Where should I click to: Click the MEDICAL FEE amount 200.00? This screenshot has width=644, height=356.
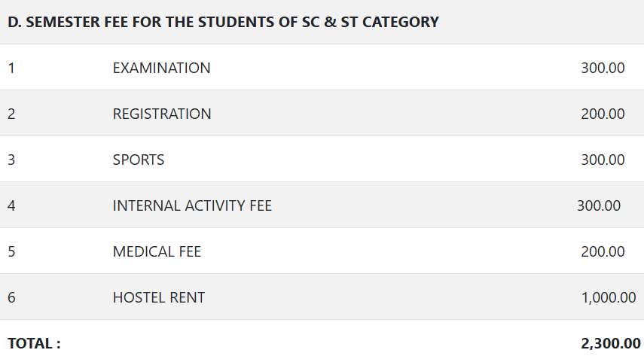click(603, 251)
